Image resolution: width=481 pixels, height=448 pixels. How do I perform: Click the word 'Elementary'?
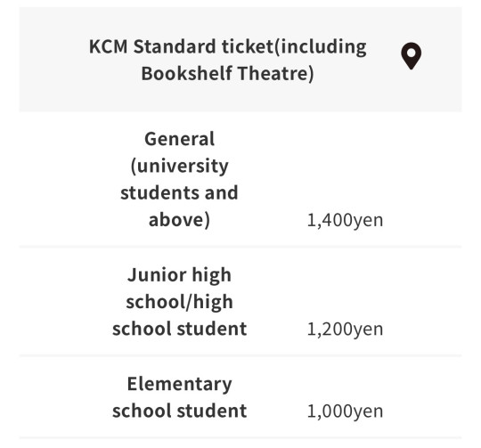179,384
